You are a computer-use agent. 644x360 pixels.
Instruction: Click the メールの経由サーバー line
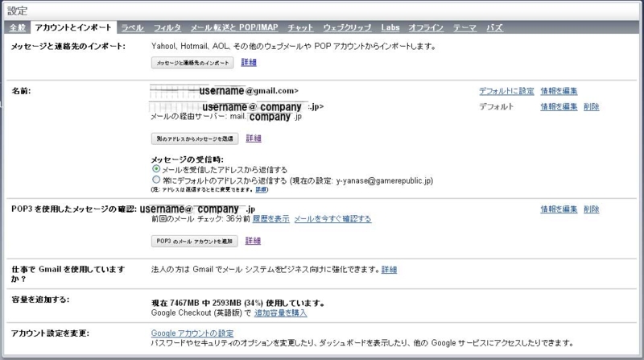[226, 117]
